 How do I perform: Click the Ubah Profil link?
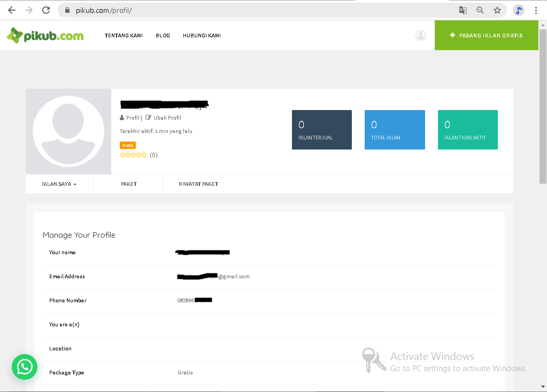tap(167, 118)
